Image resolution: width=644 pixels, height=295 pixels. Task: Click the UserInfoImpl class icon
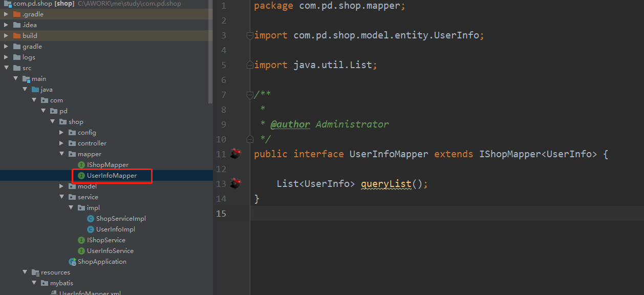click(x=91, y=229)
